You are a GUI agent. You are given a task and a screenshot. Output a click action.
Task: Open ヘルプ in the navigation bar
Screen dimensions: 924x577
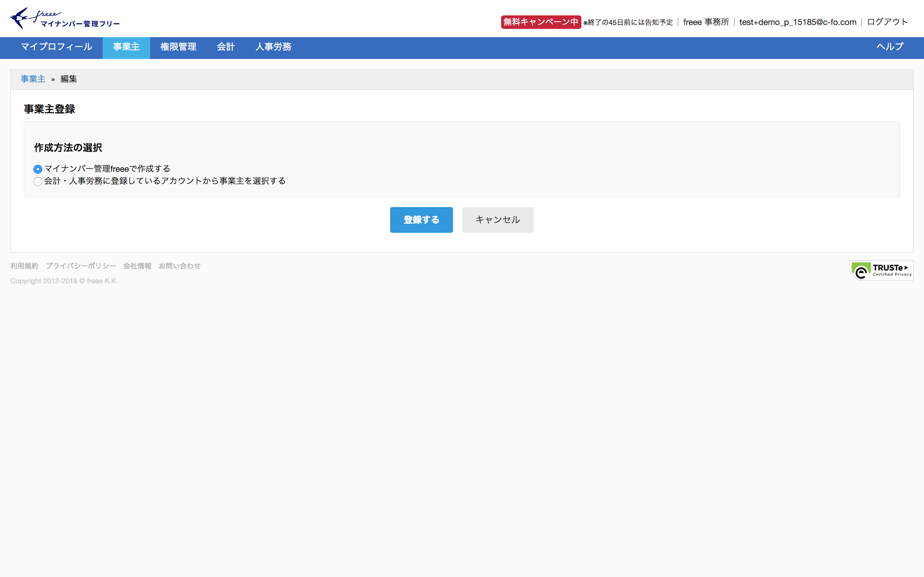pos(890,47)
